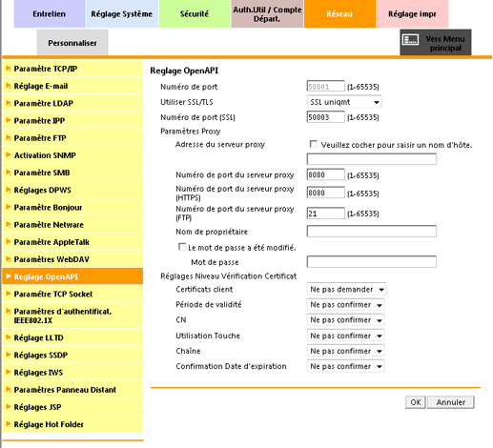Click the proxy server FTP port field
The image size is (493, 448).
pyautogui.click(x=326, y=214)
